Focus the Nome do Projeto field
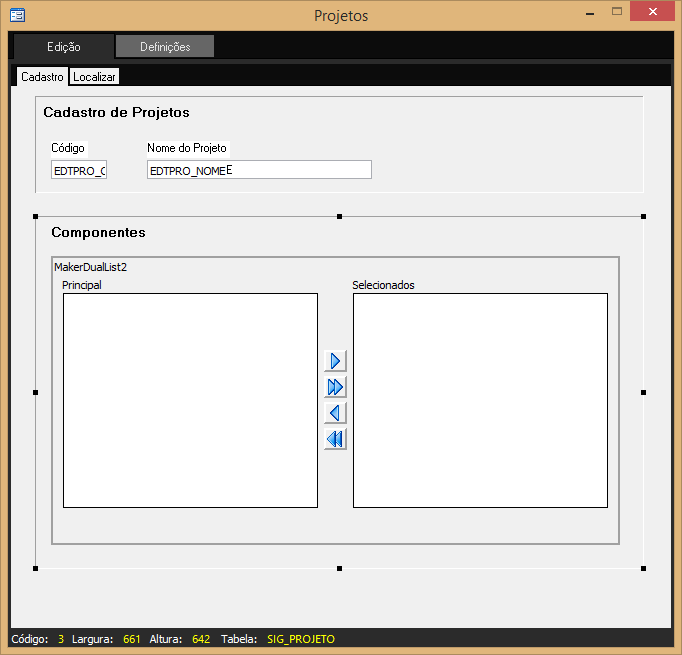The height and width of the screenshot is (655, 682). pos(259,170)
